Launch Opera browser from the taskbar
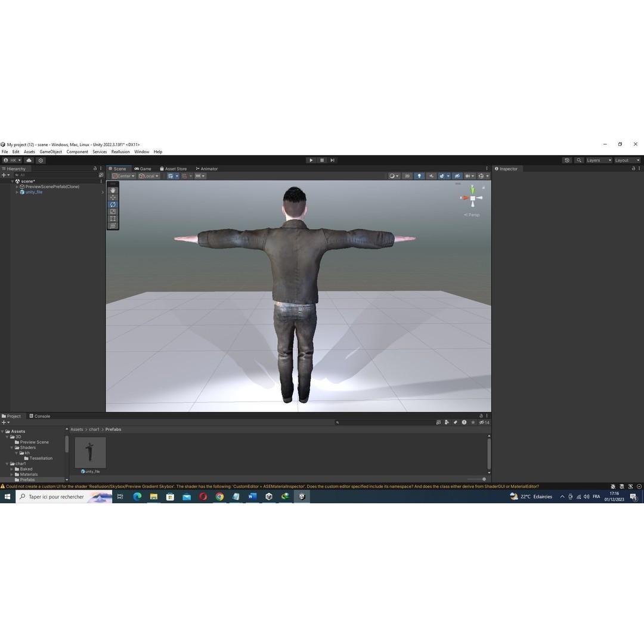644x644 pixels. pyautogui.click(x=203, y=497)
